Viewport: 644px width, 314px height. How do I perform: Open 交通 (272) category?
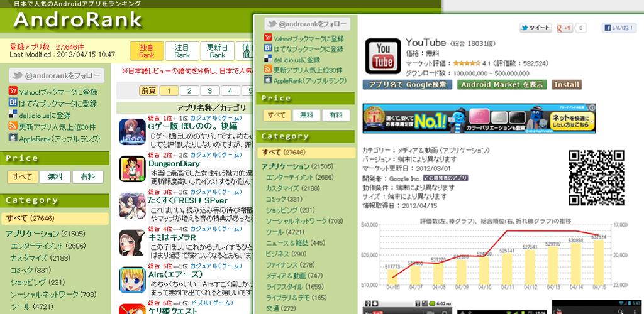click(280, 308)
